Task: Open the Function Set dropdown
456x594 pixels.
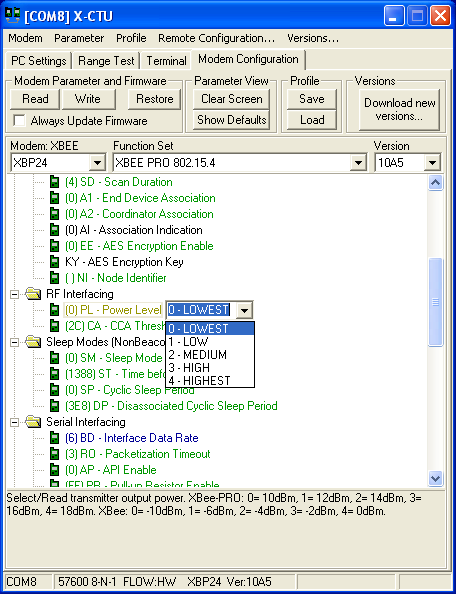Action: [x=358, y=163]
